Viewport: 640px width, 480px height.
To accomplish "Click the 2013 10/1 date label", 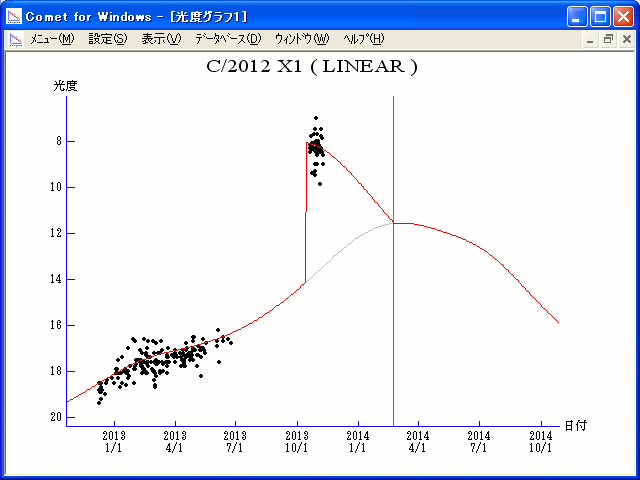I will click(x=297, y=442).
